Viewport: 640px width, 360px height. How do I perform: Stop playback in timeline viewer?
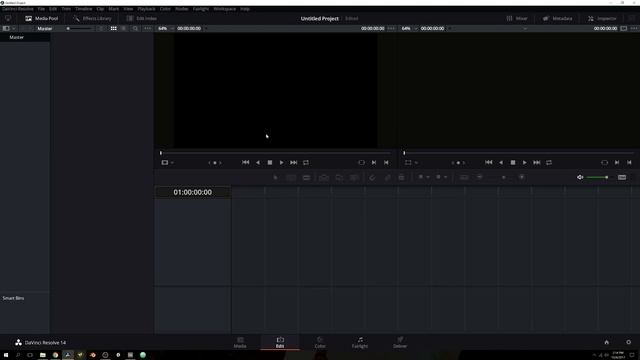coord(513,162)
